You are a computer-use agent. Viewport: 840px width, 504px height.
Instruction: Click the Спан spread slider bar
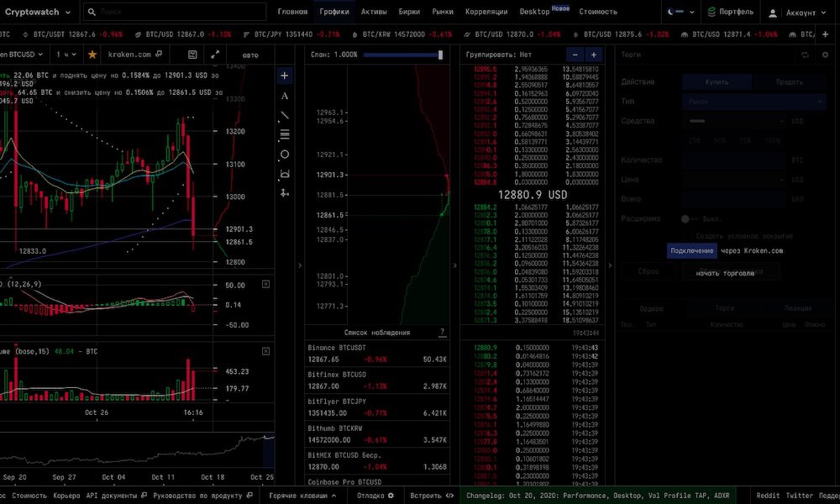[403, 55]
